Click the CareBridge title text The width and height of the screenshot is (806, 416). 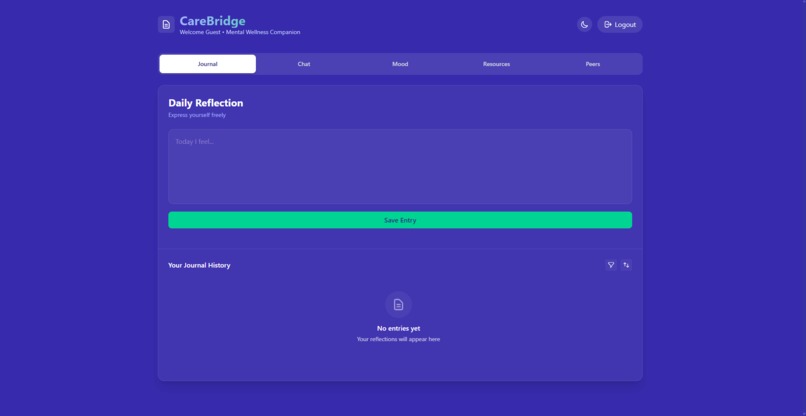[212, 21]
